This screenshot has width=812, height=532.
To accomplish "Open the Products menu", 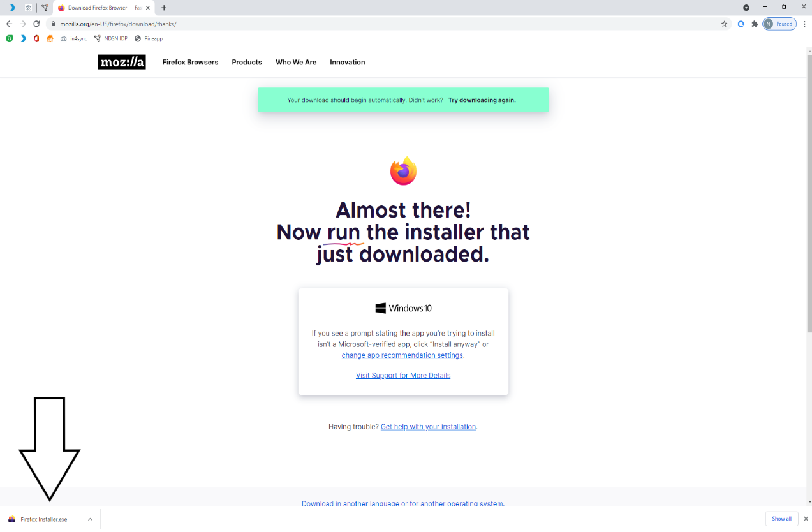I will point(247,62).
